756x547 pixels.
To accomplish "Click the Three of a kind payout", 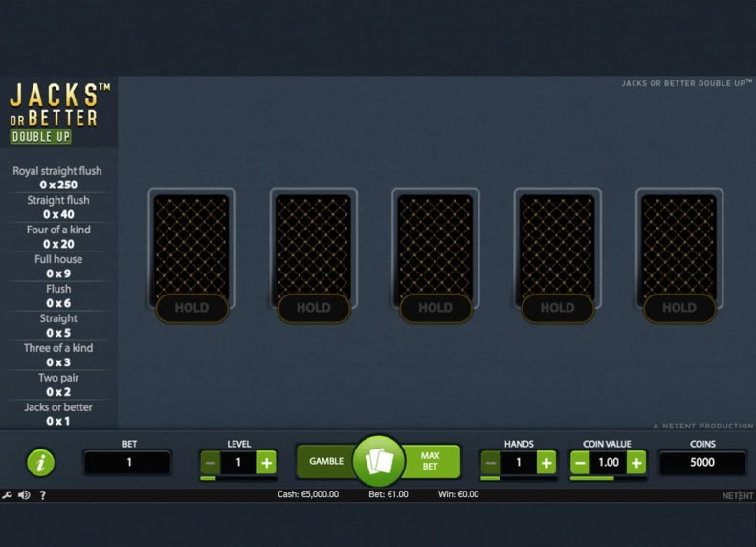I will click(x=57, y=355).
